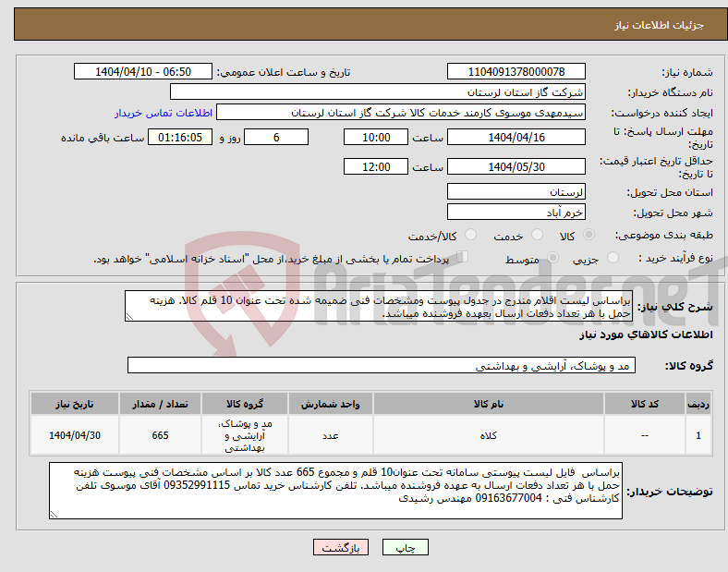Click the goods group cell in table row
This screenshot has height=572, width=728.
point(245,435)
